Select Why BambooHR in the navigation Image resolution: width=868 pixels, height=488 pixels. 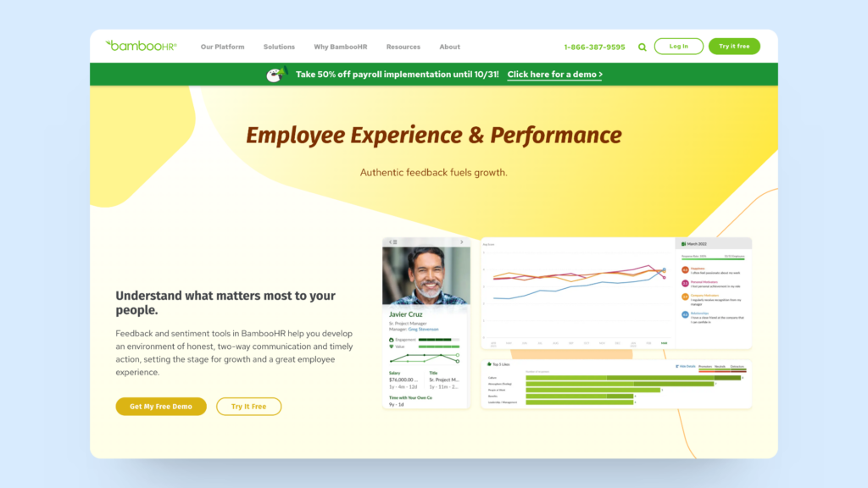[x=341, y=47]
